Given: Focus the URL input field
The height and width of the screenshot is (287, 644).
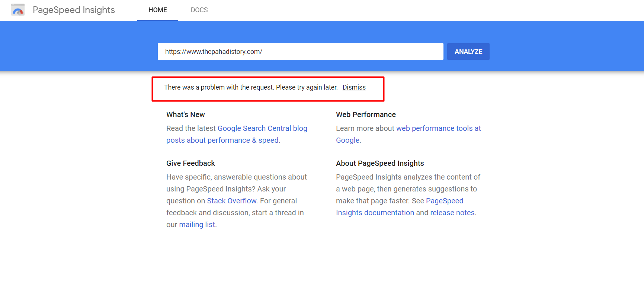Looking at the screenshot, I should (300, 52).
